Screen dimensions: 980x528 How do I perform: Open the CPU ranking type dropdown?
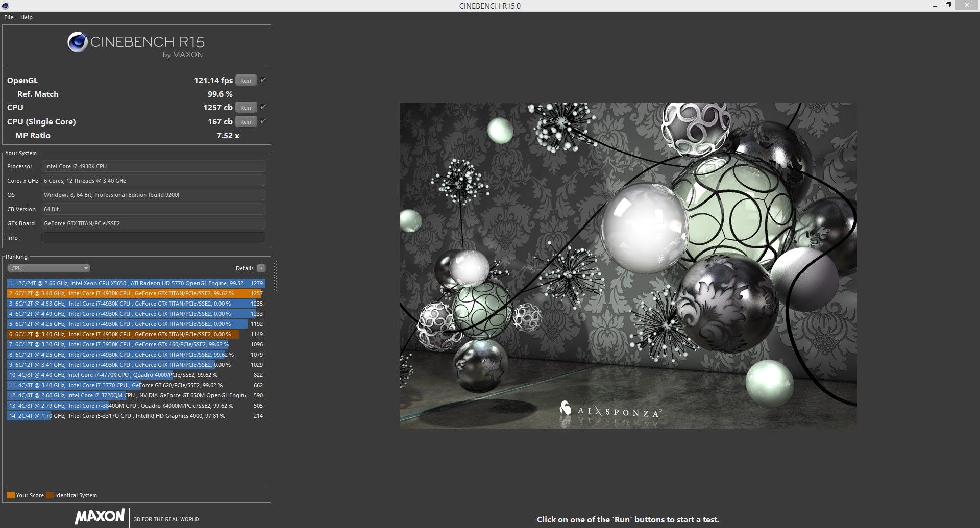49,268
